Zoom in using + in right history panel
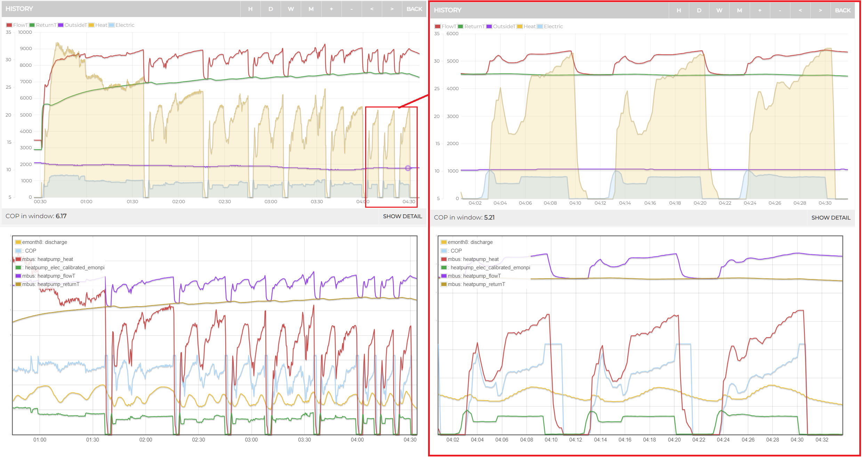Viewport: 868px width, 469px height. click(x=760, y=10)
